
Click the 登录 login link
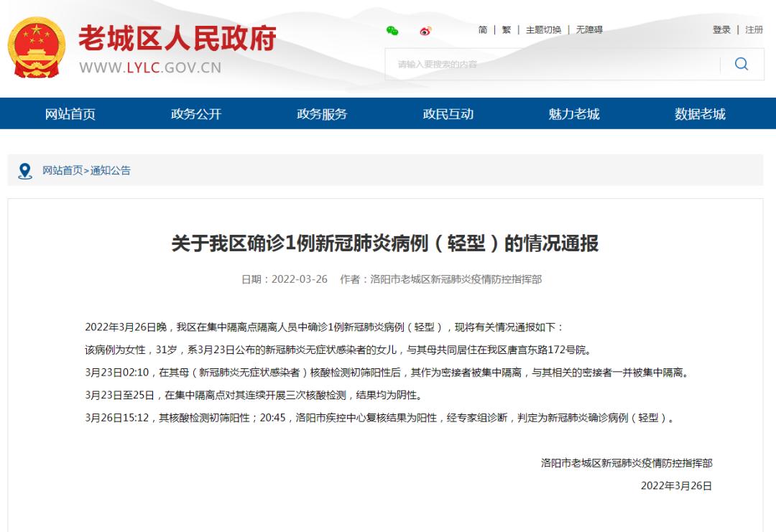(x=721, y=29)
